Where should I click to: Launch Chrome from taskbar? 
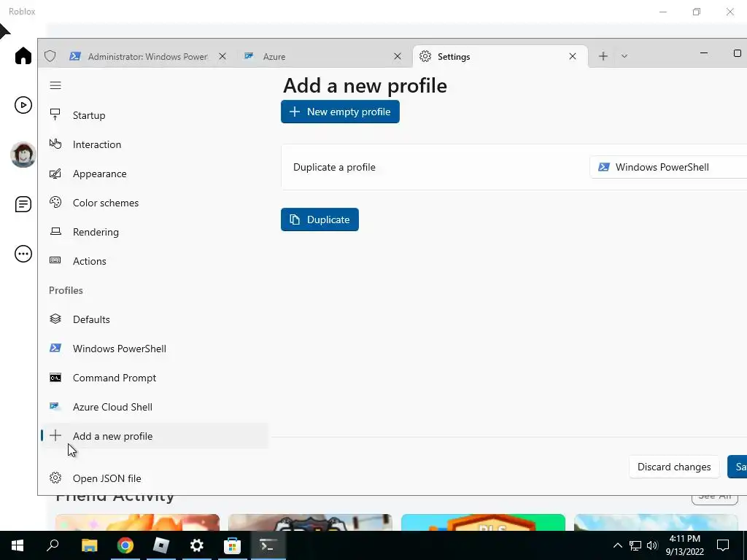[x=125, y=545]
